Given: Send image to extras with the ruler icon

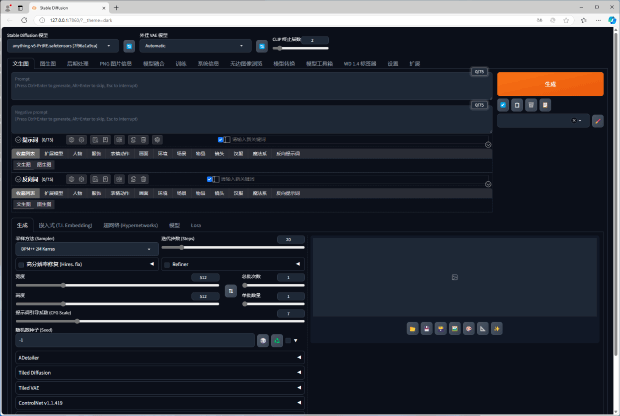Looking at the screenshot, I should point(483,329).
